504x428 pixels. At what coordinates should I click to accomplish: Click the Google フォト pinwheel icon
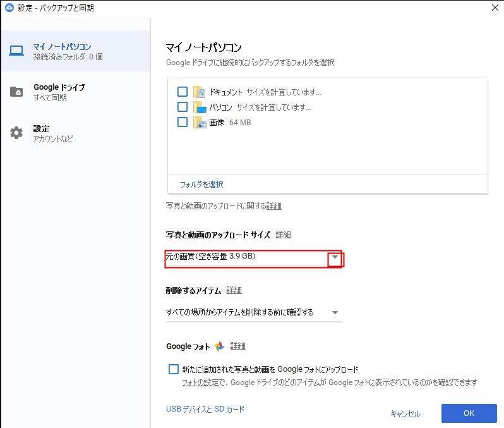point(219,346)
